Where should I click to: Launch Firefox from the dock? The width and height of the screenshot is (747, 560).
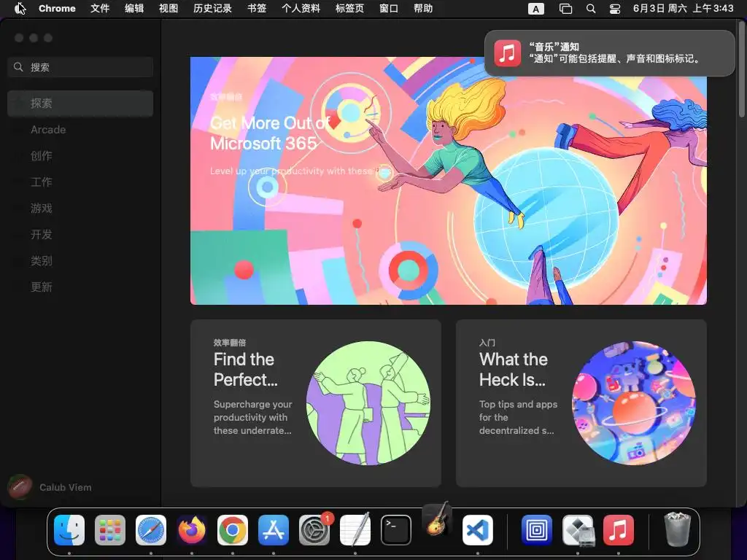tap(192, 530)
